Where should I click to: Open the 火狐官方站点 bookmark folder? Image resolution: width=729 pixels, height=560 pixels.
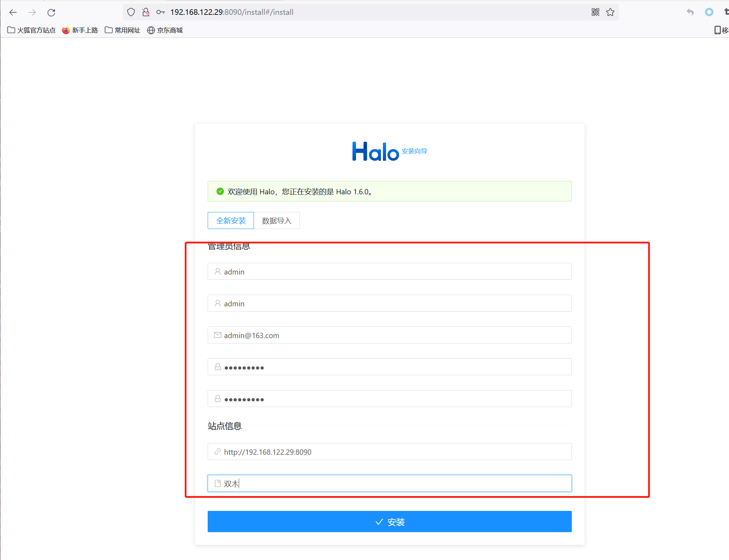31,30
